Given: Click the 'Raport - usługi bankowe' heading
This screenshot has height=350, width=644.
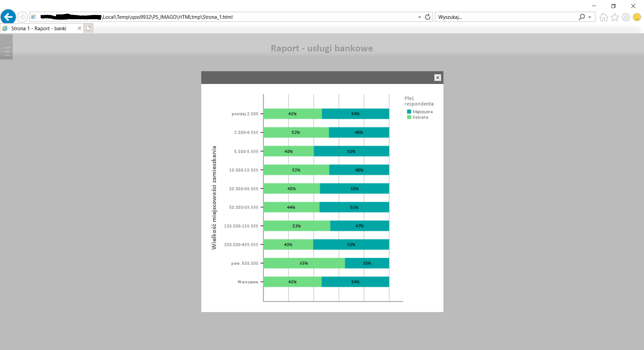Looking at the screenshot, I should [322, 48].
